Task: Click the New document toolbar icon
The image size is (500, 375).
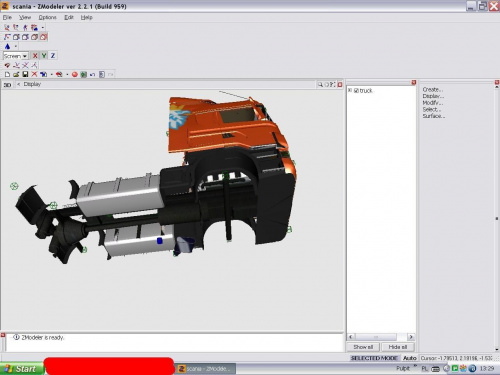Action: 7,74
